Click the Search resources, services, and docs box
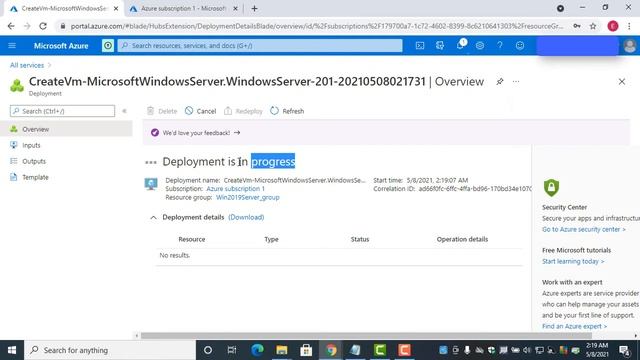The width and height of the screenshot is (640, 360). click(x=260, y=46)
